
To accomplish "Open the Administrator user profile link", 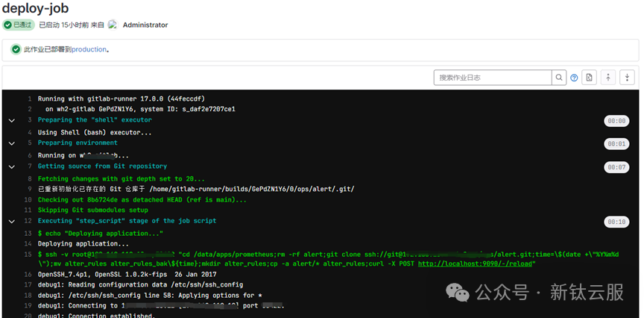I will [x=145, y=25].
